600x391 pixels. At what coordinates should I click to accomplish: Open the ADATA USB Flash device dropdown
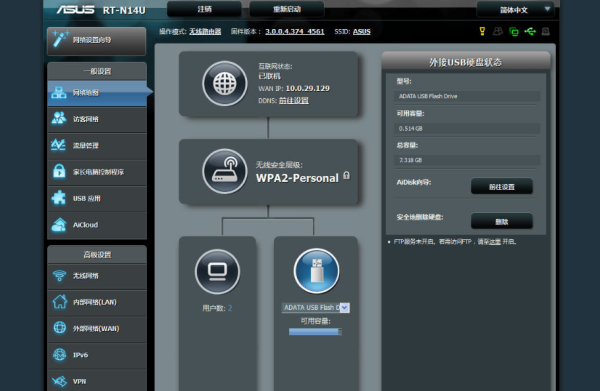(x=316, y=308)
